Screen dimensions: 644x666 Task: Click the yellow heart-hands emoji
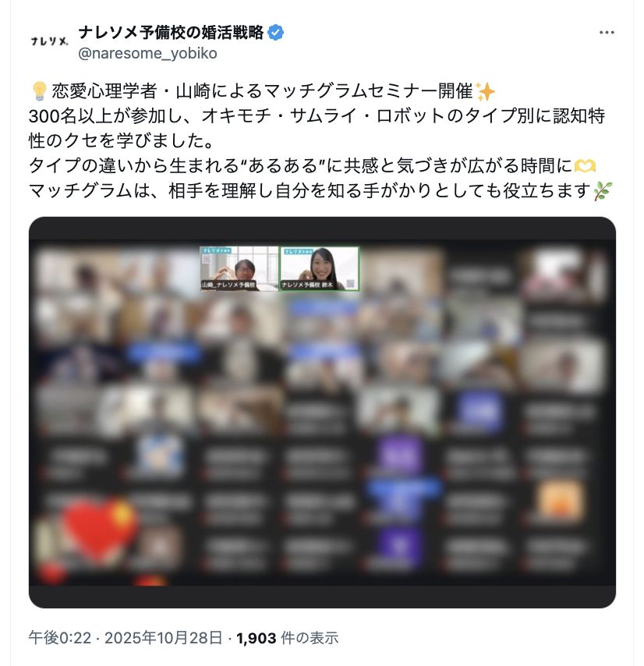click(585, 165)
